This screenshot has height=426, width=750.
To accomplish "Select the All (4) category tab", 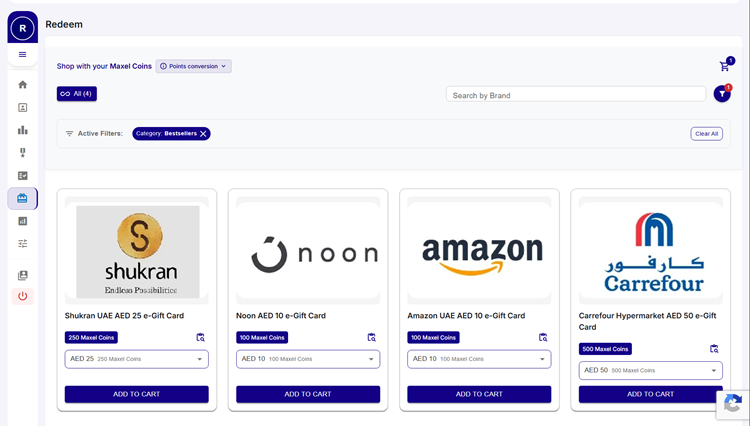I will (x=77, y=94).
